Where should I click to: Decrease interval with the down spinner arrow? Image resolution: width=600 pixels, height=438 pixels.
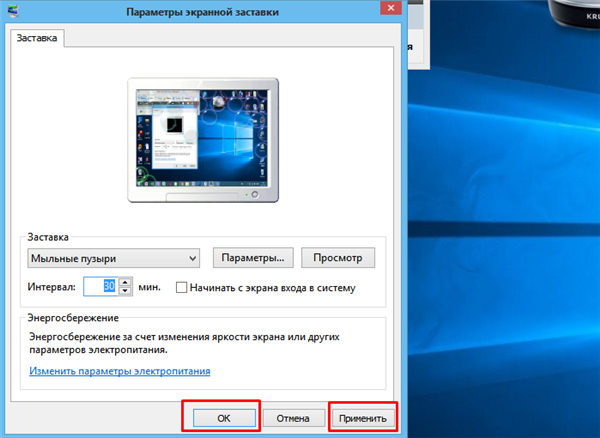click(x=125, y=291)
